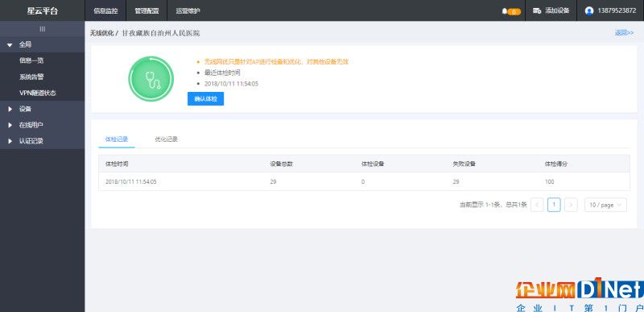Image resolution: width=644 pixels, height=312 pixels.
Task: Click the account number 13879523872
Action: [617, 10]
